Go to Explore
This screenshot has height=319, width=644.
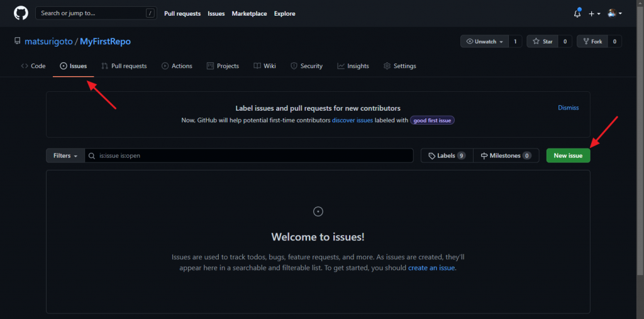(285, 14)
